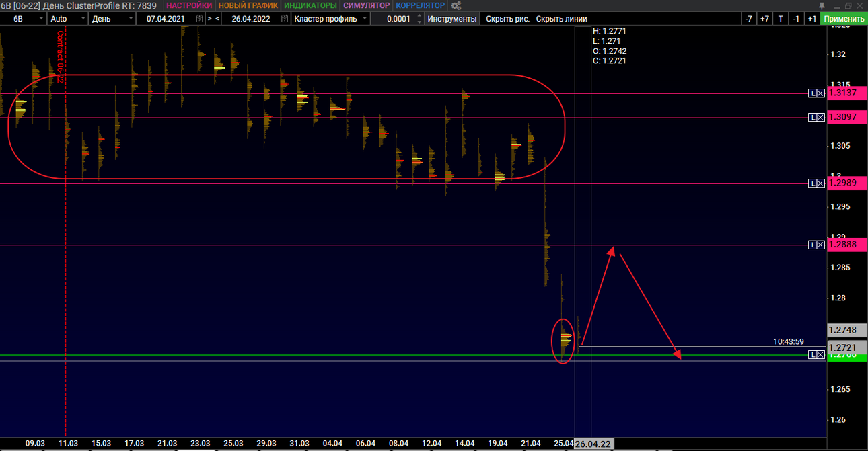Open the СИМУЛЯТОР menu
868x451 pixels.
[366, 5]
